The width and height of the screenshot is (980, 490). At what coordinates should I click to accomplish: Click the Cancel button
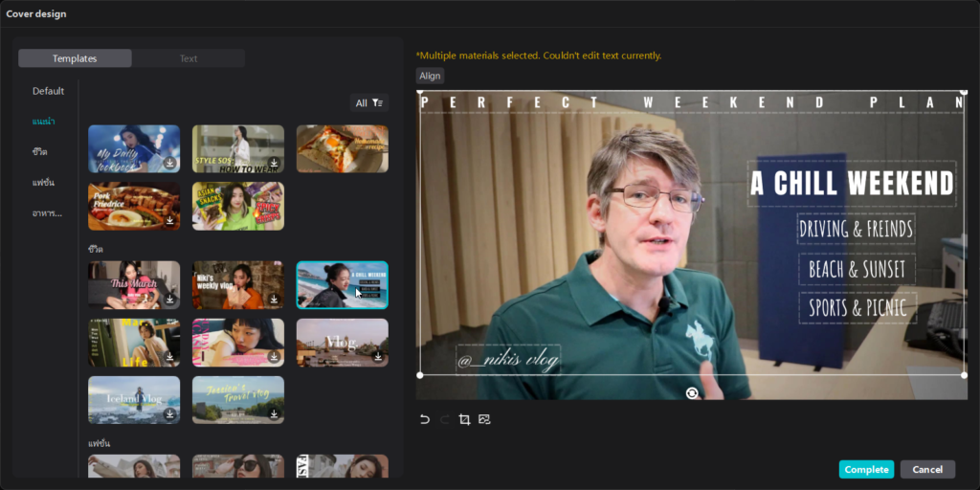click(x=927, y=469)
